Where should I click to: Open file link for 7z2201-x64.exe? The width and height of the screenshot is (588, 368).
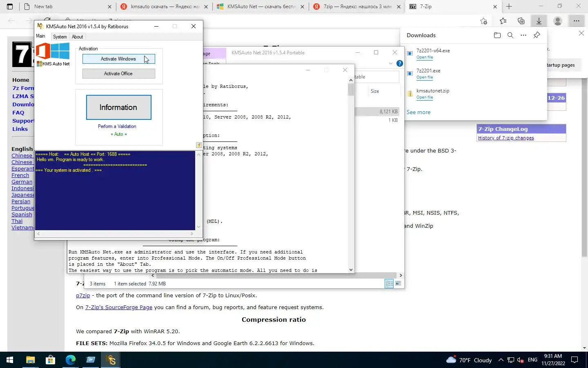pyautogui.click(x=425, y=57)
